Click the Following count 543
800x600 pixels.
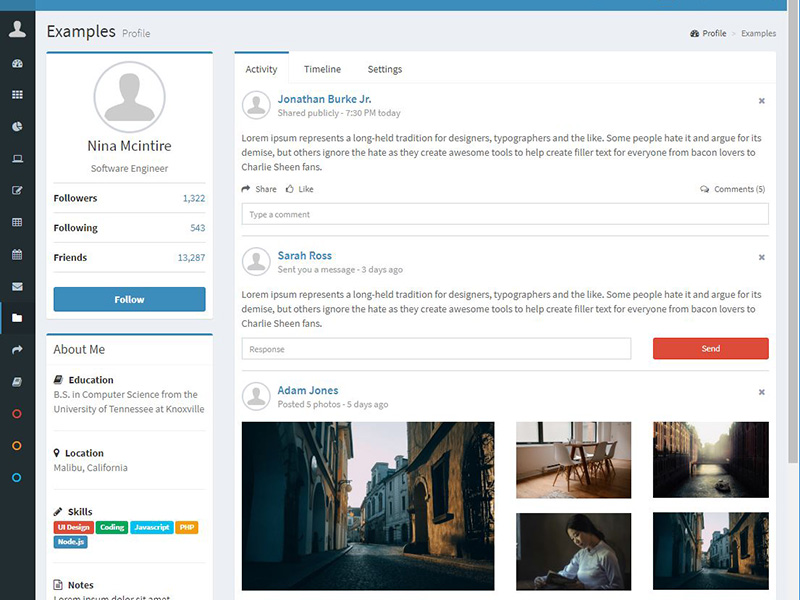point(197,228)
